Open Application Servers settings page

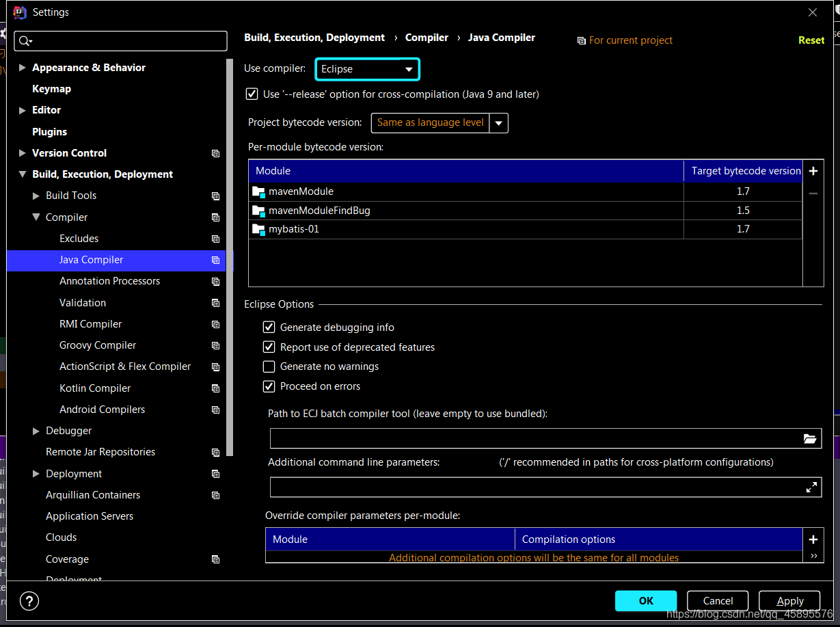(x=90, y=516)
